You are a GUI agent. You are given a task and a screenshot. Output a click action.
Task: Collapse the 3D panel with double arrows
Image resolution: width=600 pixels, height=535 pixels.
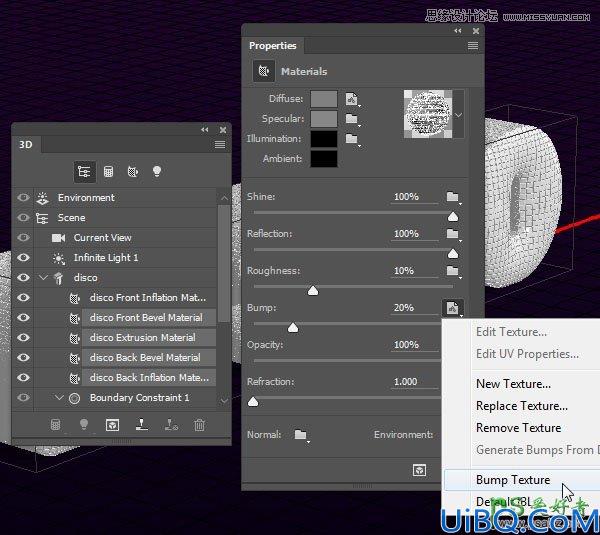tap(205, 130)
